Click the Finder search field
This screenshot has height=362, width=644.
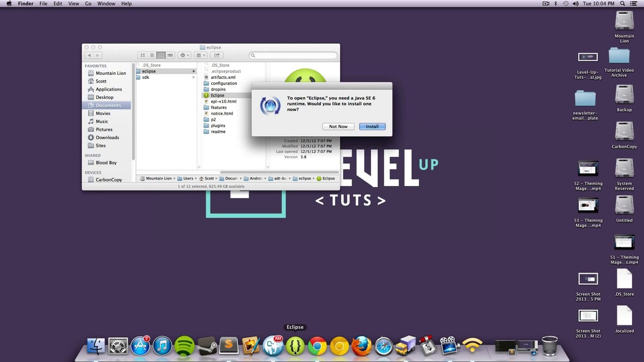(x=293, y=55)
